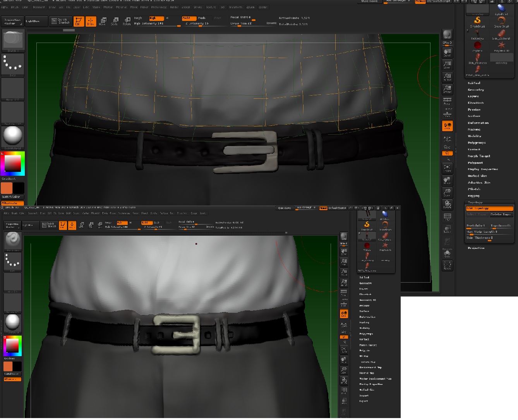Expand the Deformation subpalette
The image size is (518, 420).
point(479,123)
